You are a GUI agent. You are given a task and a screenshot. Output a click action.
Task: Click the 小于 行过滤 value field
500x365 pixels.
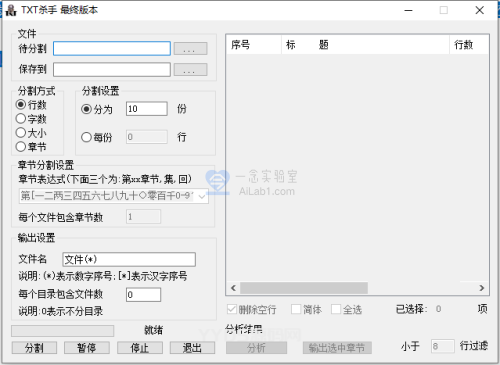click(x=442, y=346)
